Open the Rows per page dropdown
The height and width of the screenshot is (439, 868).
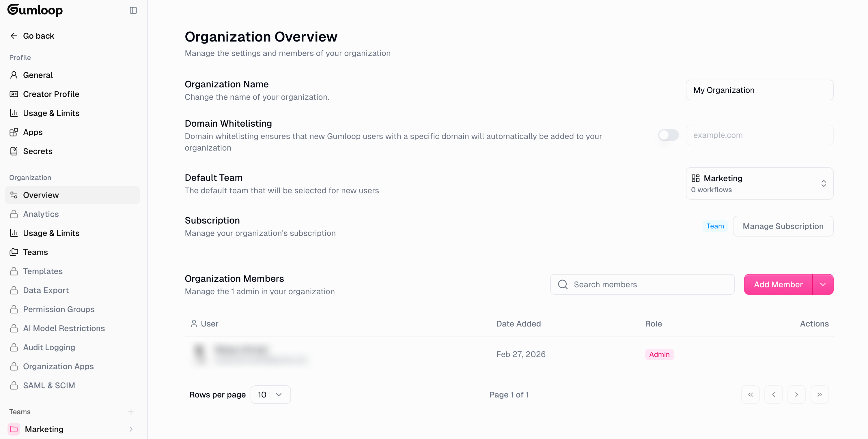tap(270, 394)
